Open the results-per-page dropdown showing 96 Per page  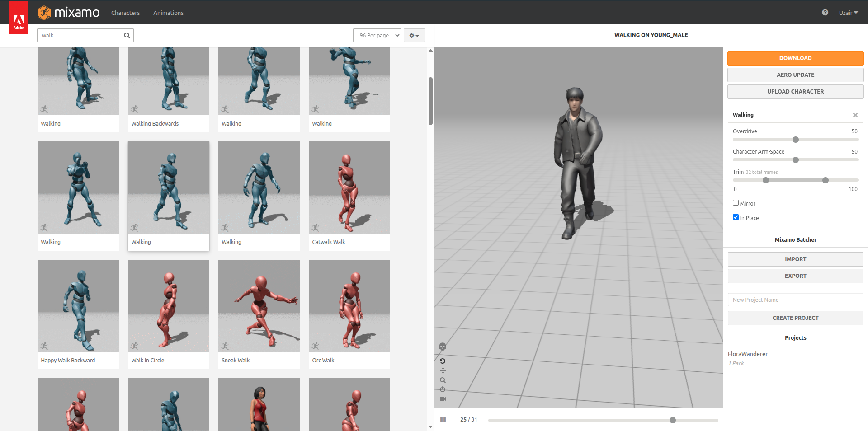tap(377, 35)
